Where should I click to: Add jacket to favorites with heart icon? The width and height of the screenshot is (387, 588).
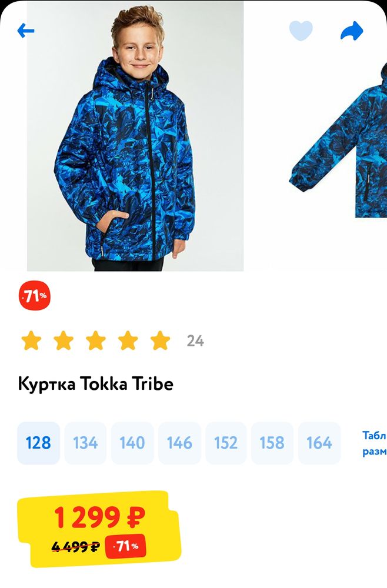click(x=301, y=31)
